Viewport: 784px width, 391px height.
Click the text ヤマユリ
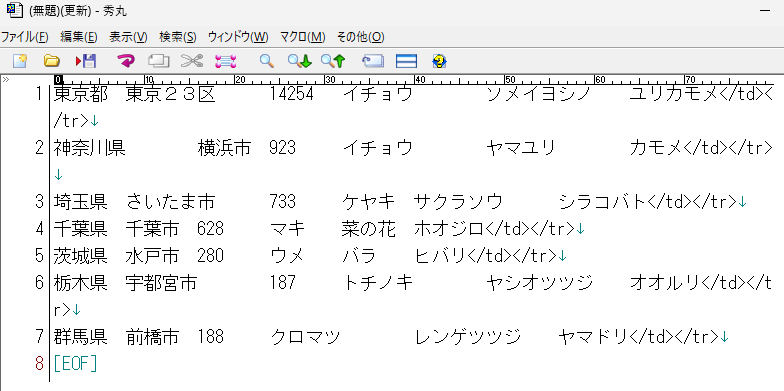tap(521, 148)
